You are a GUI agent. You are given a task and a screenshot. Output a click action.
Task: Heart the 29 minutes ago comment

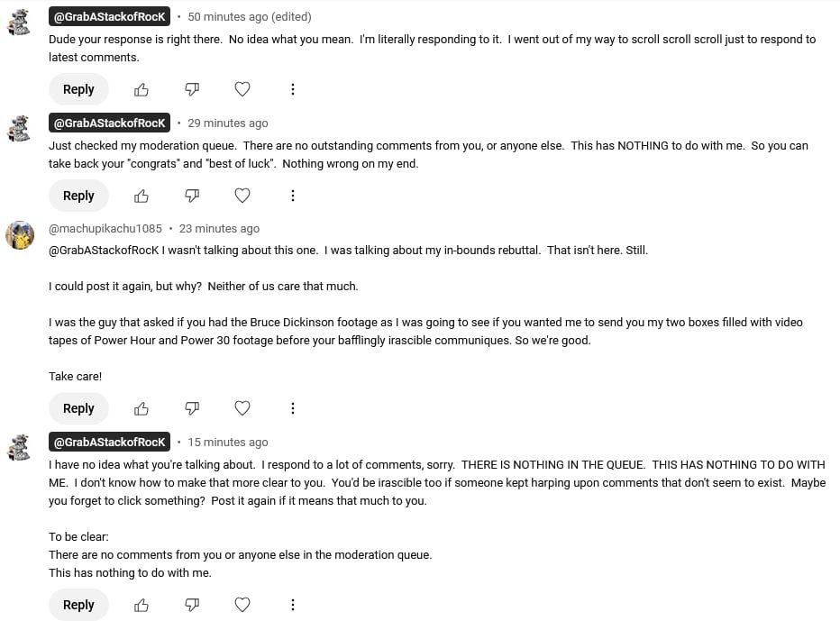click(x=242, y=196)
